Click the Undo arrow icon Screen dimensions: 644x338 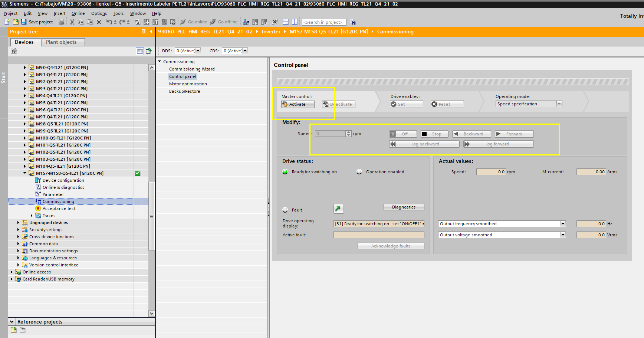pos(109,22)
